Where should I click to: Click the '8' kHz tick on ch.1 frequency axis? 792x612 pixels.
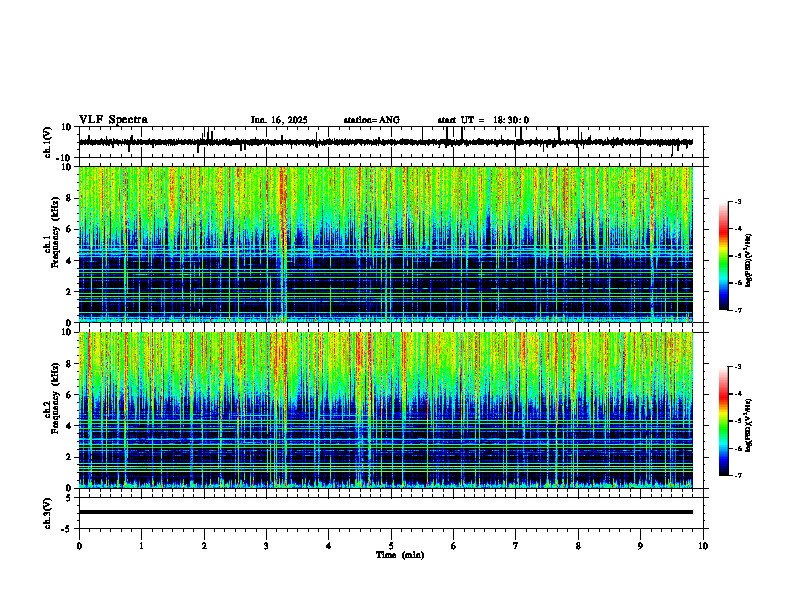tap(69, 198)
